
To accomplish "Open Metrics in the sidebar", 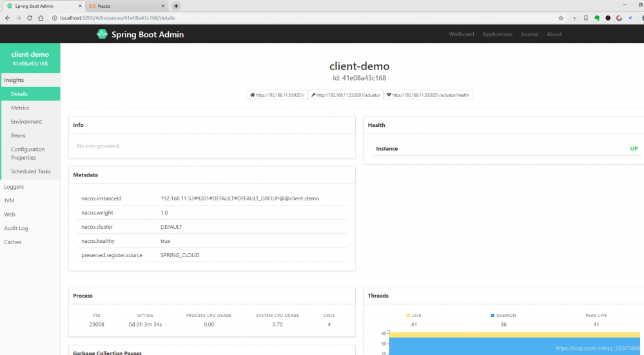I will click(30, 108).
